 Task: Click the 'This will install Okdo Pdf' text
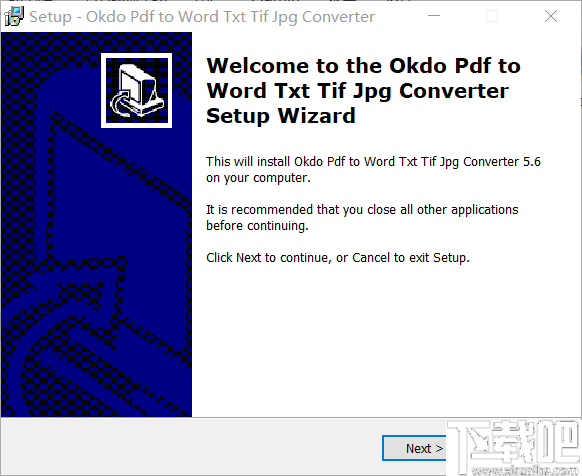click(373, 170)
